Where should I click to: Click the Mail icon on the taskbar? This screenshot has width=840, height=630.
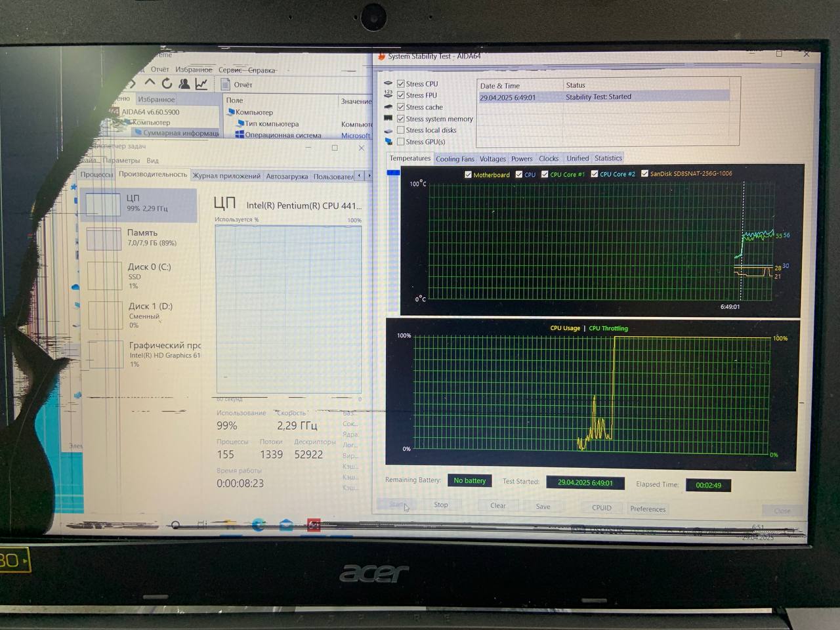(x=286, y=525)
